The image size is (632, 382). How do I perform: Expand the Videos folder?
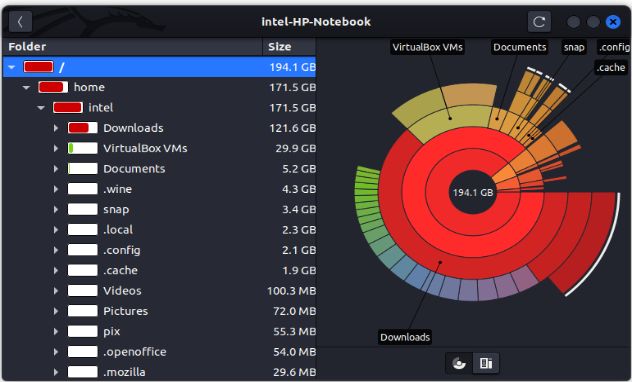tap(56, 291)
